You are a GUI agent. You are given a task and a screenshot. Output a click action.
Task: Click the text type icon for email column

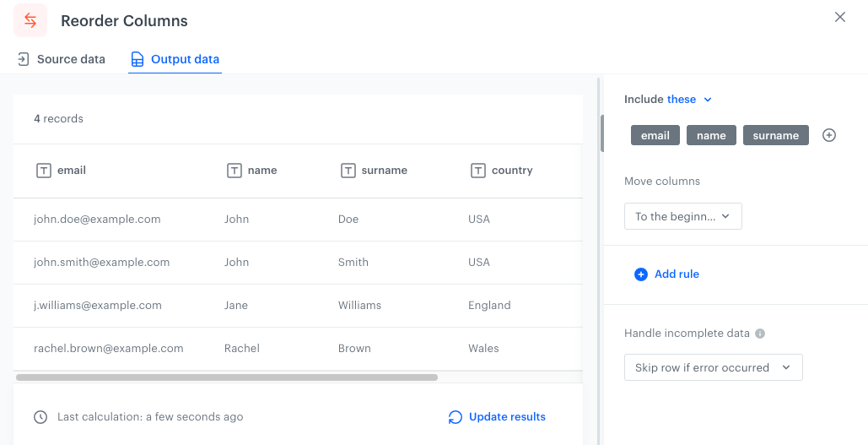click(x=44, y=171)
